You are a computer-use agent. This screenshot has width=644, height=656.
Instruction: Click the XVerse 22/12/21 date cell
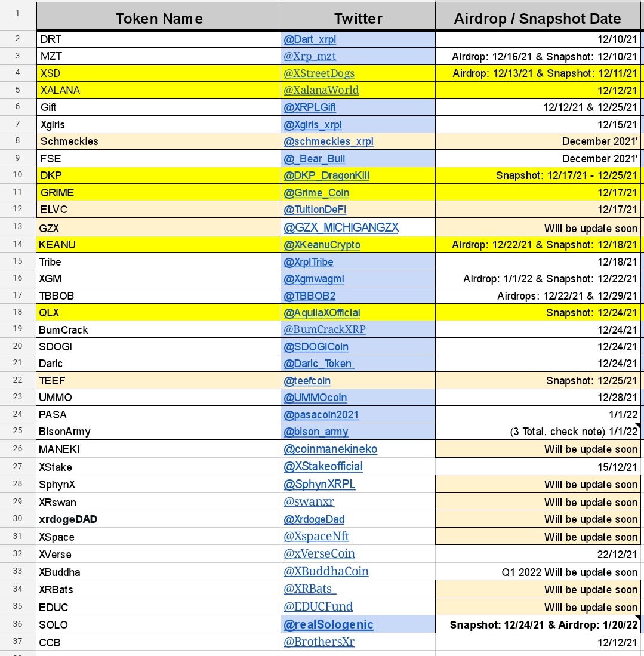[538, 554]
